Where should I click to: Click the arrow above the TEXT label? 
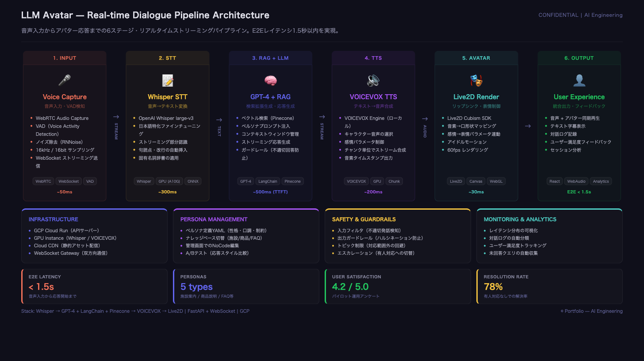pyautogui.click(x=219, y=119)
